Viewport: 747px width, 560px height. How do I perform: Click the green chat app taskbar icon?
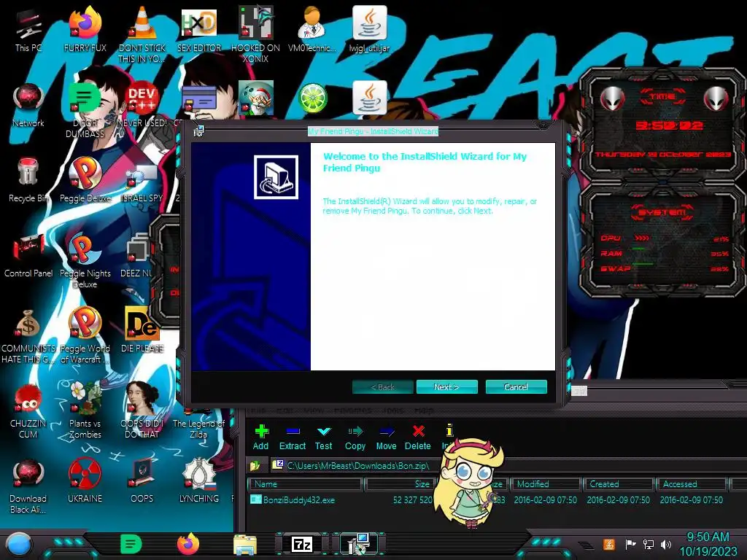[x=131, y=544]
